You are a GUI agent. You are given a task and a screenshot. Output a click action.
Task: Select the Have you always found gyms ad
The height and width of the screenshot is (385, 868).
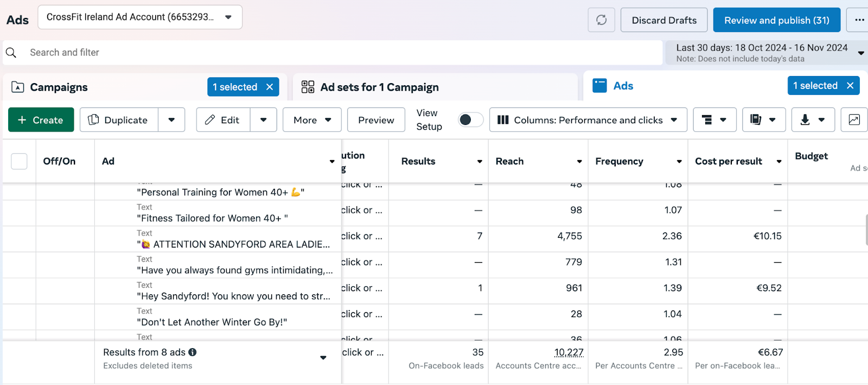(x=234, y=270)
